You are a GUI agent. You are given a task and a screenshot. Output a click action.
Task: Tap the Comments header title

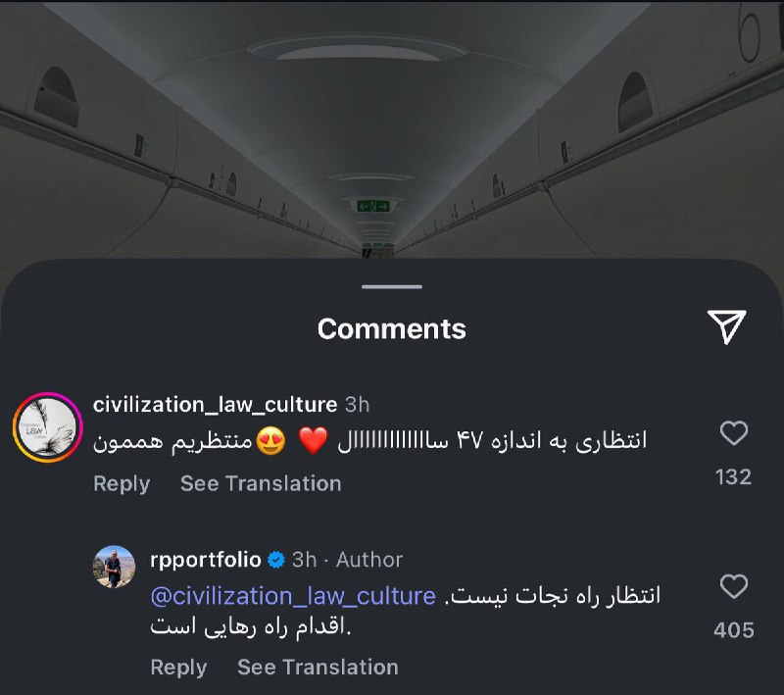(392, 329)
